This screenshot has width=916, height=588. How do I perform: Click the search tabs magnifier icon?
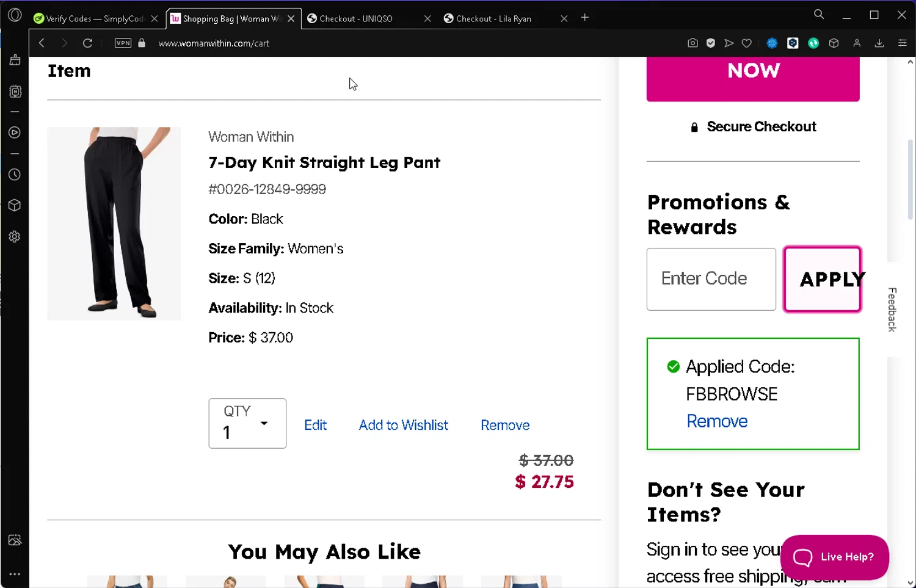(819, 15)
